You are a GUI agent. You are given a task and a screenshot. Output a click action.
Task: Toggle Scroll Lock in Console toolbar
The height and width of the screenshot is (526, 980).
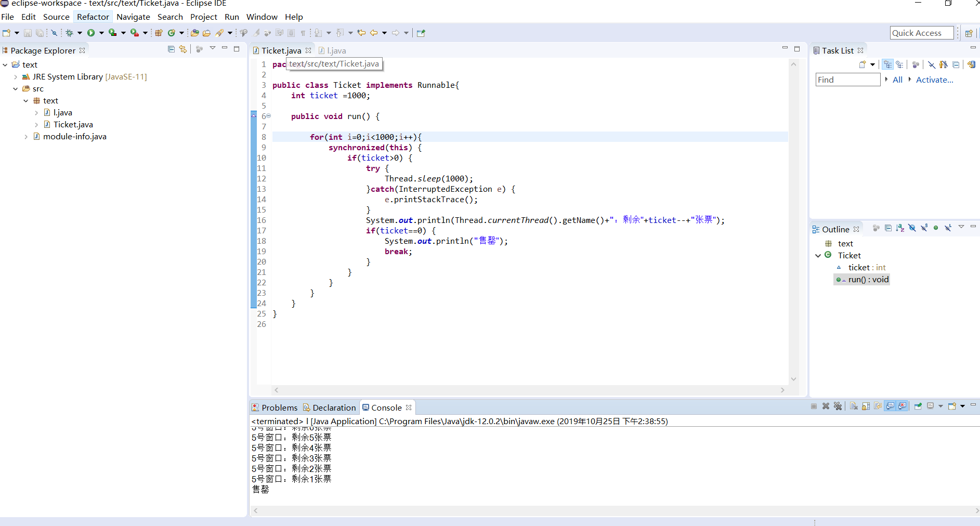click(866, 406)
